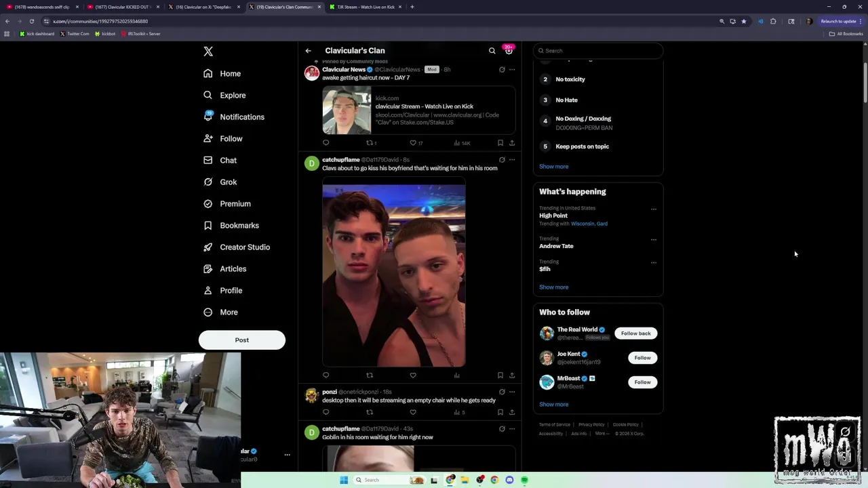Open Articles in sidebar
Screen dimensions: 868x488
point(225,268)
